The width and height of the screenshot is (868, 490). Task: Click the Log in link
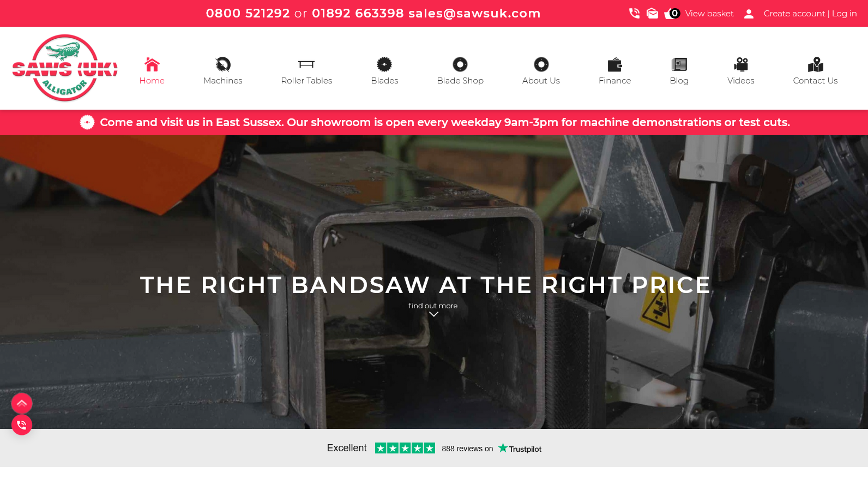(x=844, y=13)
